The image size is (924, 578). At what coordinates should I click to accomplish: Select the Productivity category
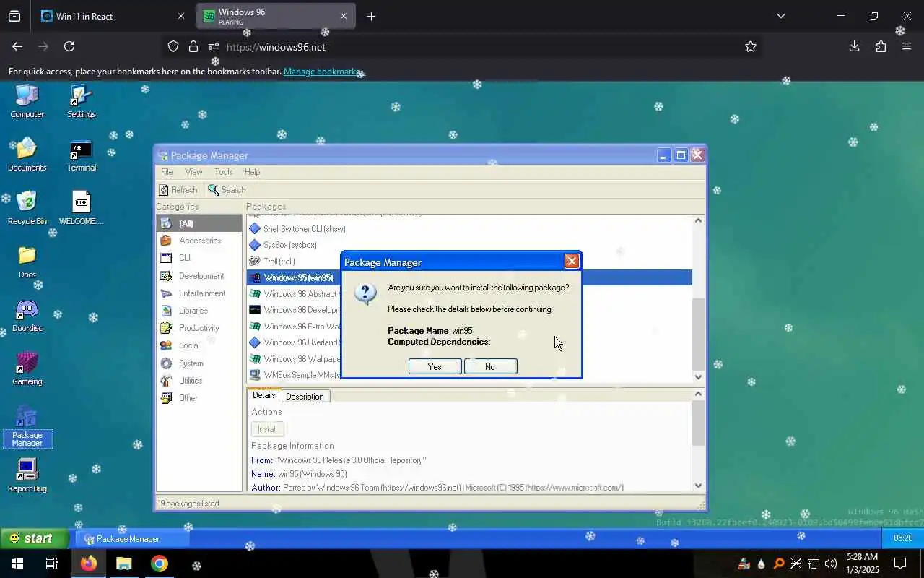[199, 328]
